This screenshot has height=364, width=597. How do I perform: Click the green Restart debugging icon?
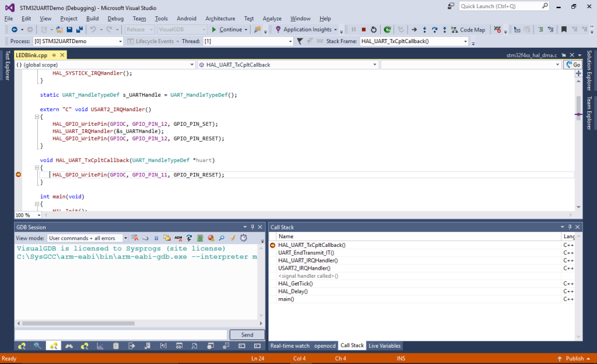387,30
